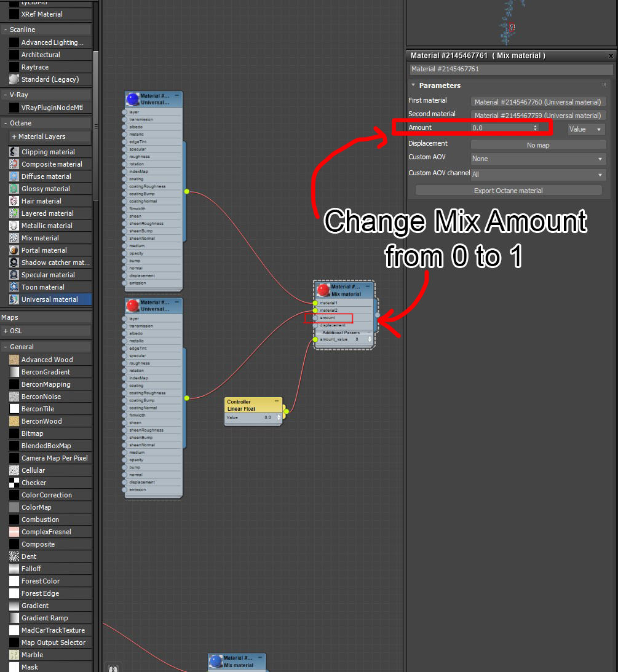The image size is (618, 672).
Task: Select the Portal material icon
Action: [14, 250]
